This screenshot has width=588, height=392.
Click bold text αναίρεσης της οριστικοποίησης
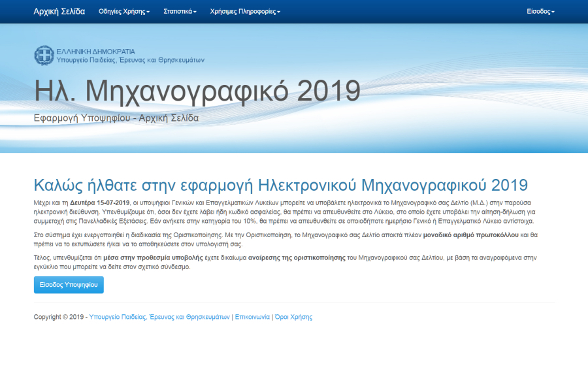point(297,257)
